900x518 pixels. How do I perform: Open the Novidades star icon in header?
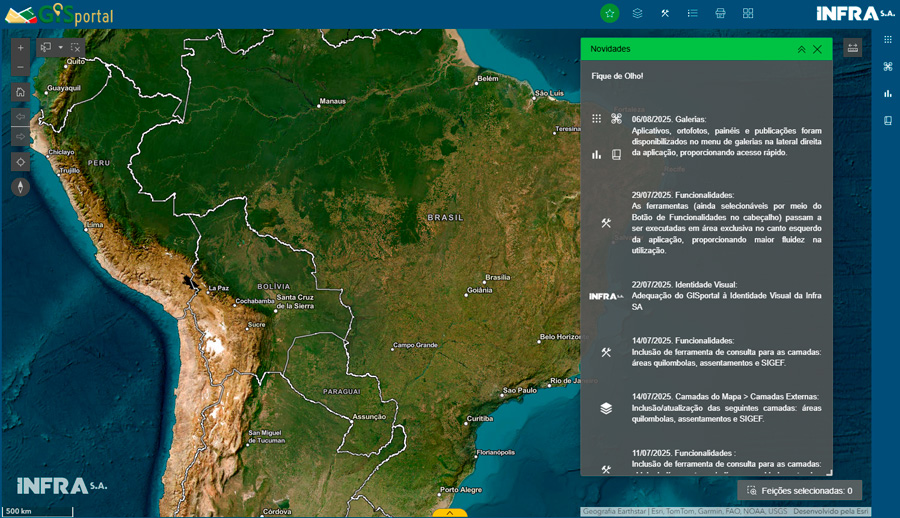coord(610,13)
